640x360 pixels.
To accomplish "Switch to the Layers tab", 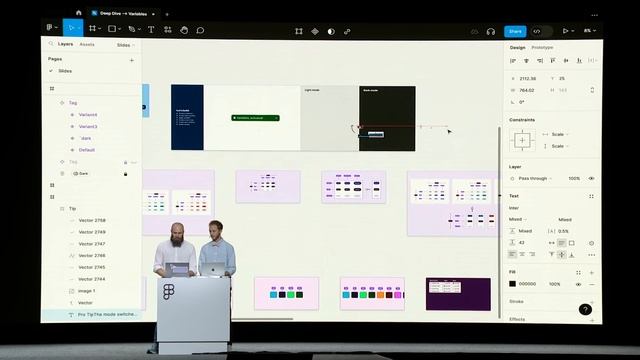I will point(65,44).
